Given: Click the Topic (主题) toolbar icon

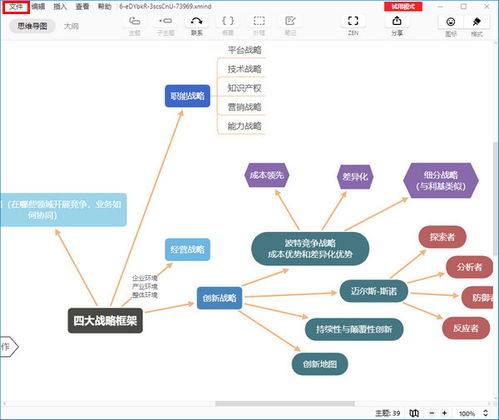Looking at the screenshot, I should [134, 21].
